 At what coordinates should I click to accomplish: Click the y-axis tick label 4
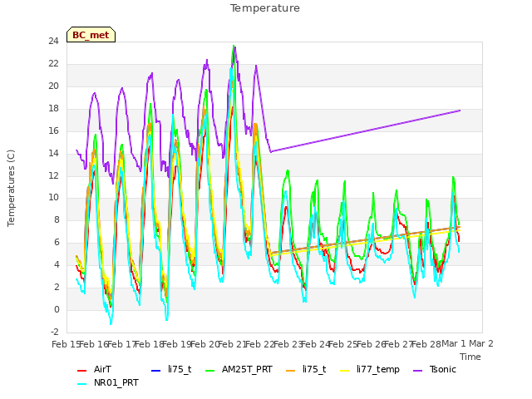[x=57, y=264]
